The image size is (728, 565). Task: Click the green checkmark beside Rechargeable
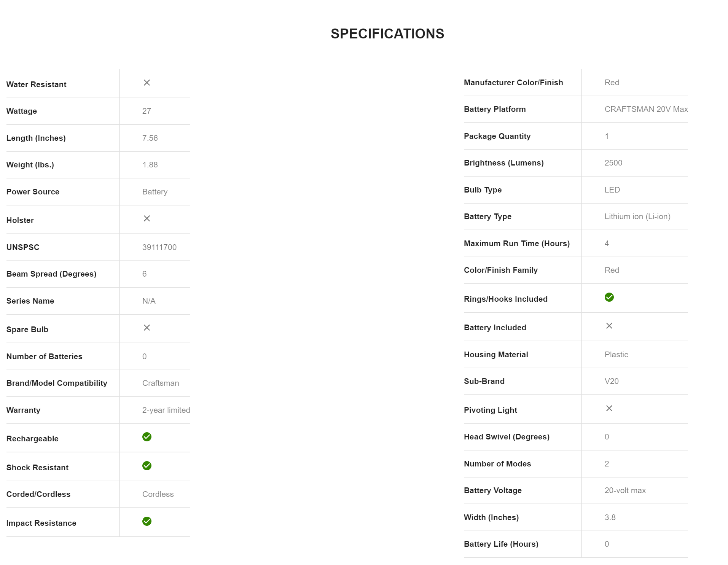pos(147,437)
